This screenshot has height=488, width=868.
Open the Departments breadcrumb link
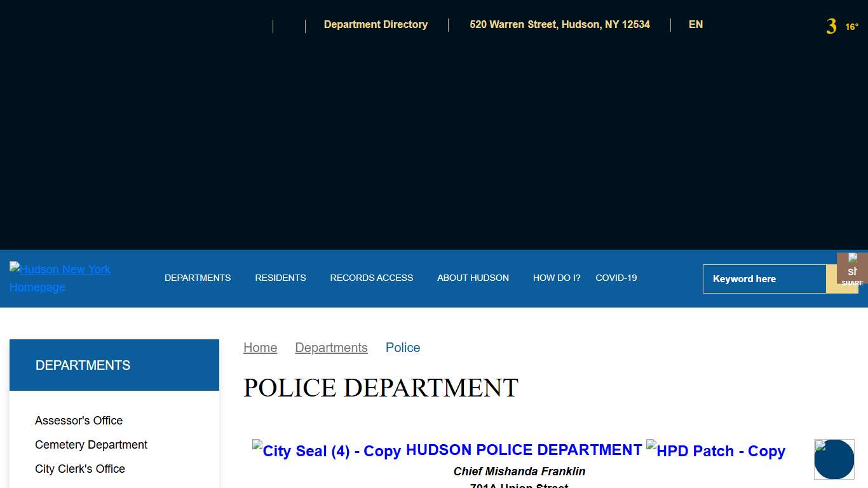[331, 348]
